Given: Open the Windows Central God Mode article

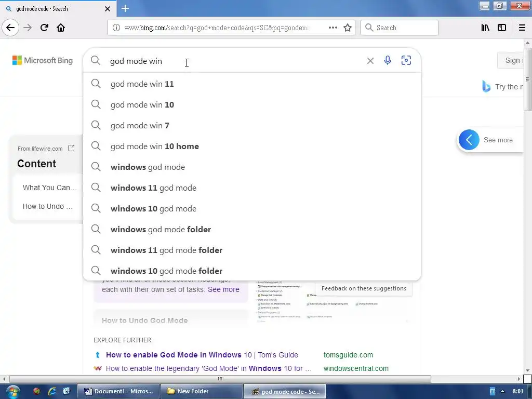Looking at the screenshot, I should 209,368.
